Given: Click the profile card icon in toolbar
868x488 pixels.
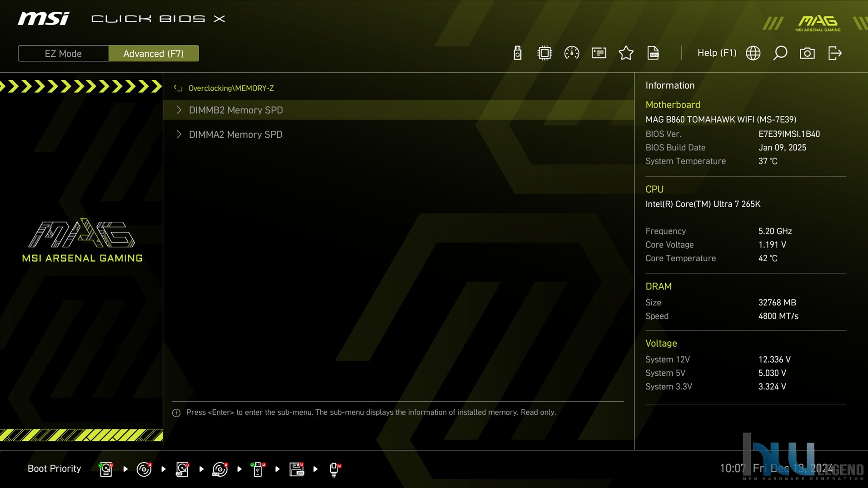Looking at the screenshot, I should coord(599,53).
